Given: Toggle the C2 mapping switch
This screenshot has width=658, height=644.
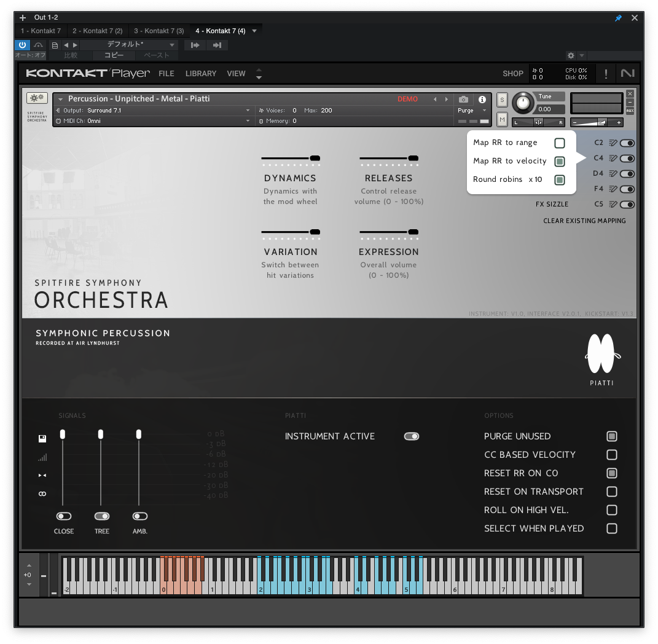Looking at the screenshot, I should [x=627, y=143].
